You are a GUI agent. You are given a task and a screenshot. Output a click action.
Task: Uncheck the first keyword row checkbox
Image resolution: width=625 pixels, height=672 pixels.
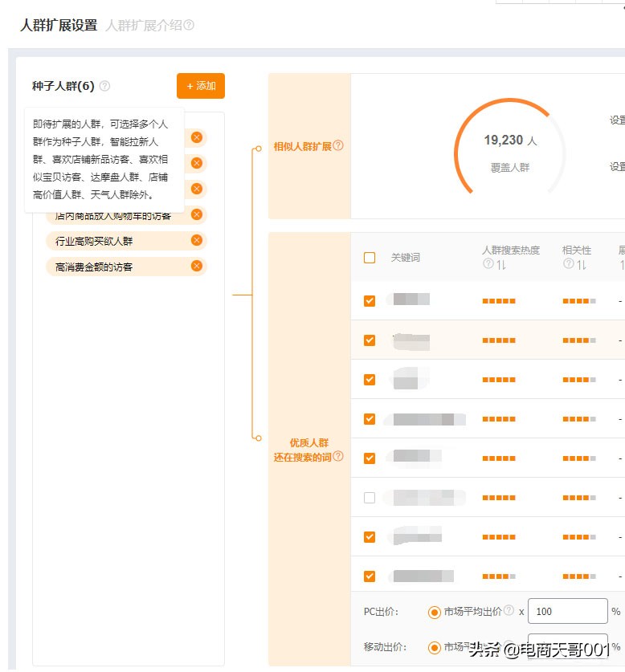click(370, 301)
